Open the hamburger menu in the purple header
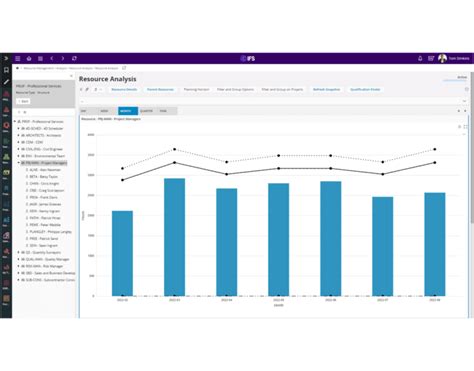The width and height of the screenshot is (474, 371). (18, 58)
